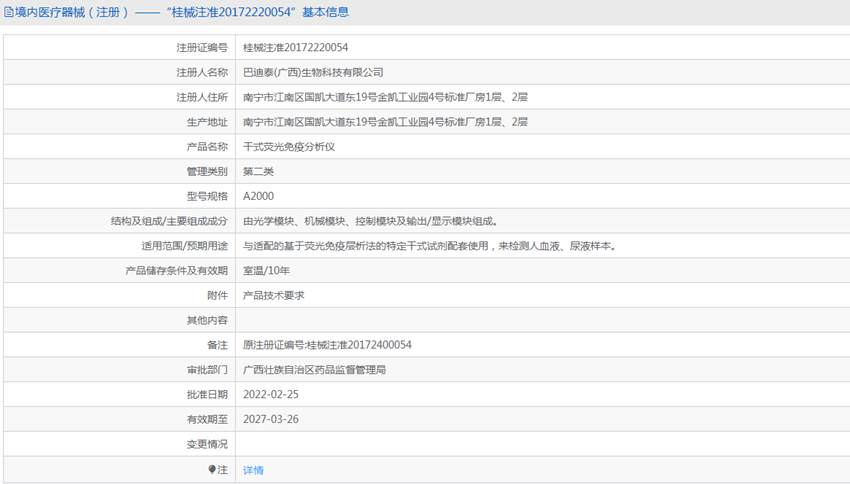Click approval department 广西壮族自治区药品监督管理局
This screenshot has height=484, width=850.
314,370
